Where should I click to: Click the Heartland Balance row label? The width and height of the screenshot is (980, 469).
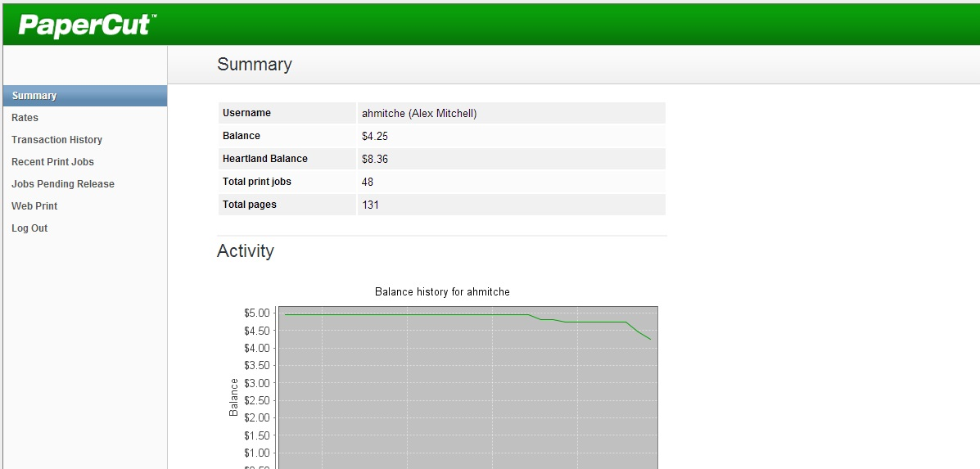click(x=264, y=159)
